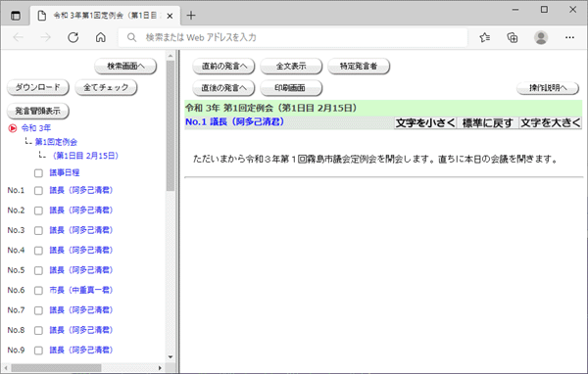Open Collections icon in toolbar

pyautogui.click(x=513, y=37)
